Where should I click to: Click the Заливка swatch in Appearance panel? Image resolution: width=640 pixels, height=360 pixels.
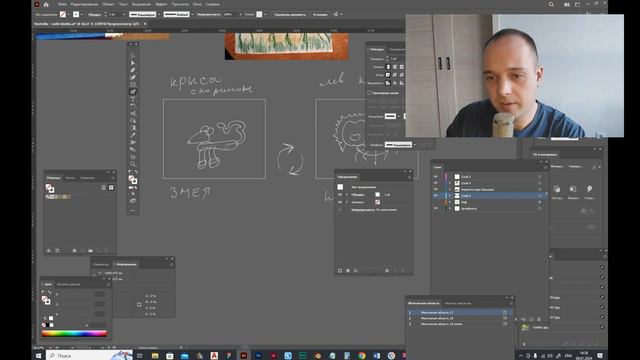(378, 202)
